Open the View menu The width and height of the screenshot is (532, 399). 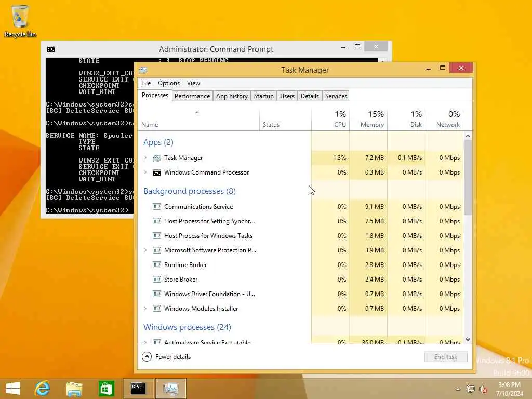[193, 83]
